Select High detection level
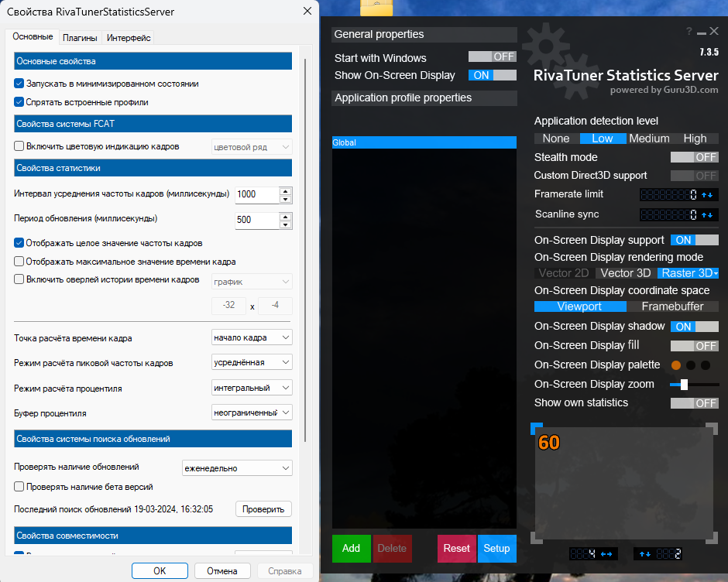The width and height of the screenshot is (728, 582). click(x=695, y=139)
